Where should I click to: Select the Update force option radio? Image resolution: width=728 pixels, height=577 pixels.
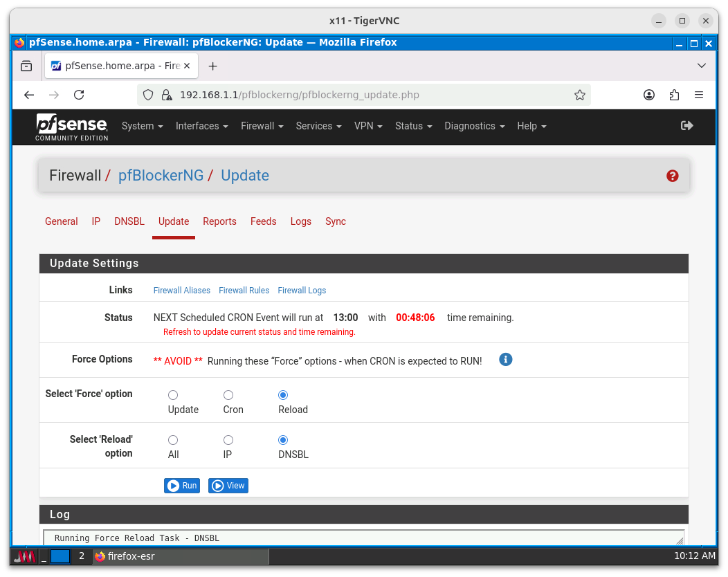[x=173, y=395]
